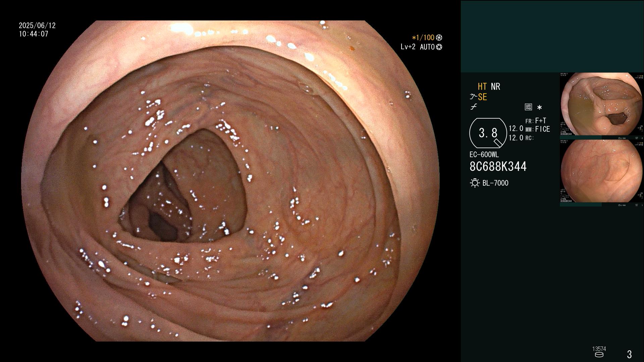Click the storage disk icon under 13574

[599, 355]
